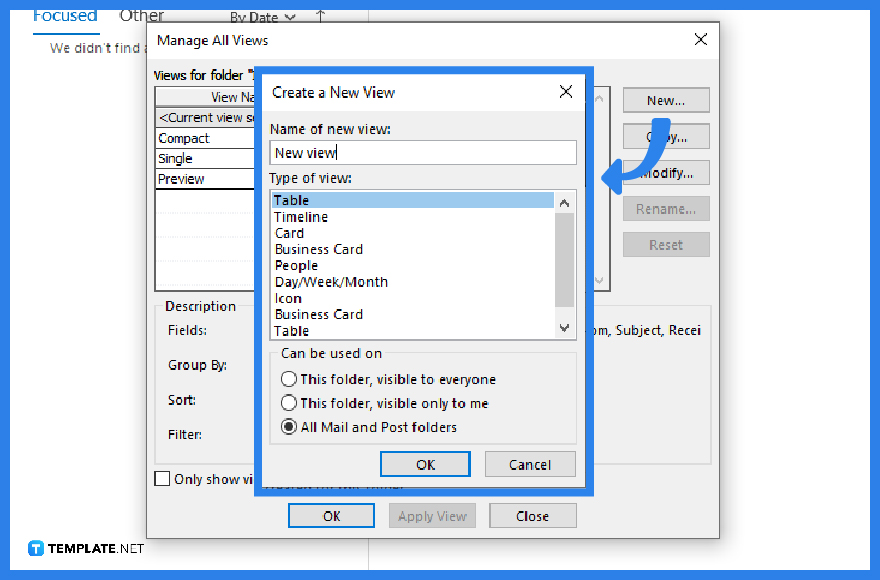Confirm with OK in Create a New View
880x580 pixels.
click(x=425, y=463)
